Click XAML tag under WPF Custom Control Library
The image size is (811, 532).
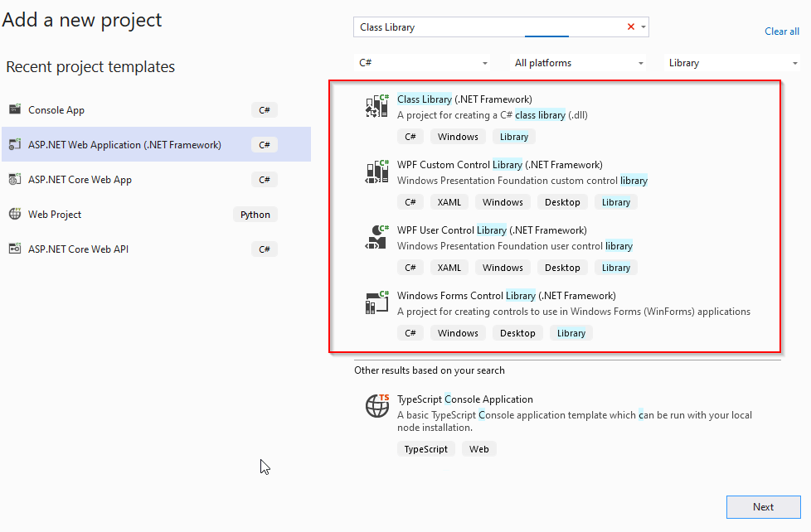[x=449, y=202]
